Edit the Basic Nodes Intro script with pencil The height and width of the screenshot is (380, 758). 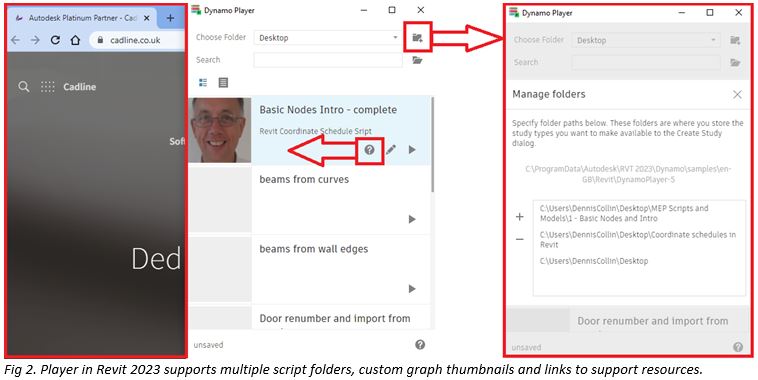(x=391, y=149)
